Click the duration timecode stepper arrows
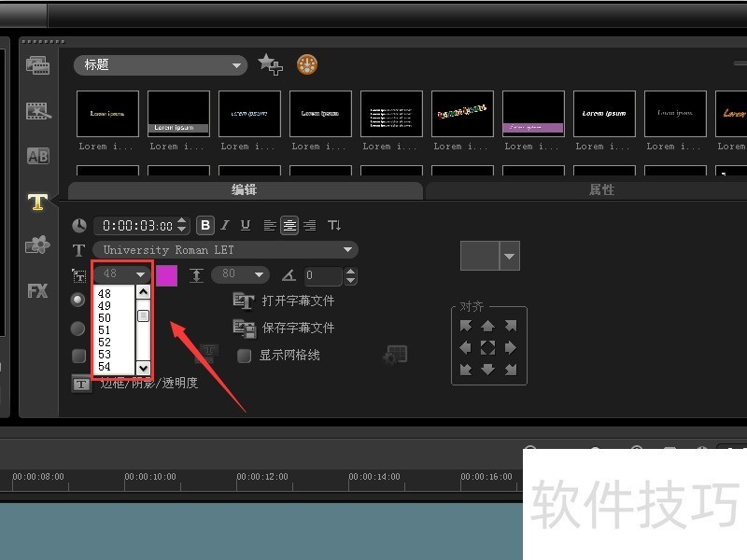The image size is (747, 560). [181, 225]
